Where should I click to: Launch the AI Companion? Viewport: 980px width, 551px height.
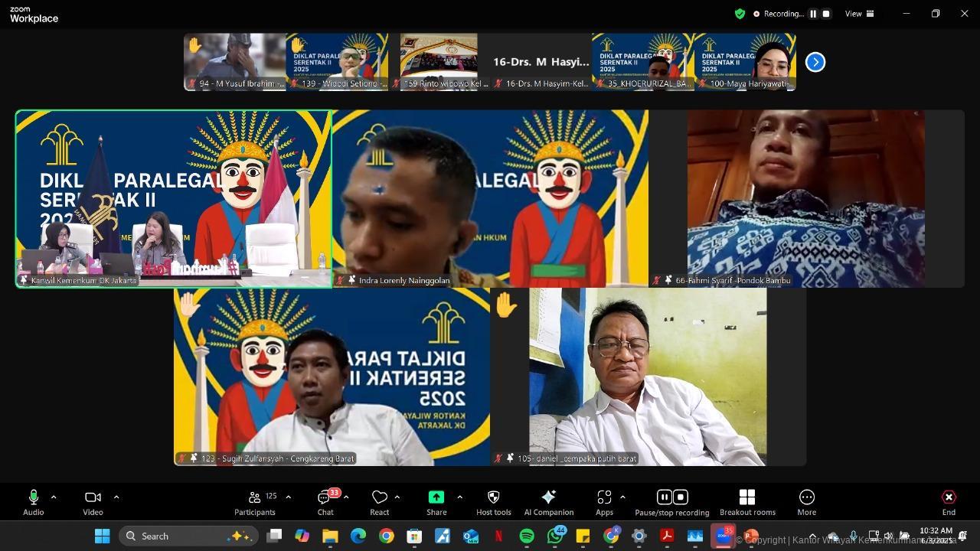coord(548,502)
